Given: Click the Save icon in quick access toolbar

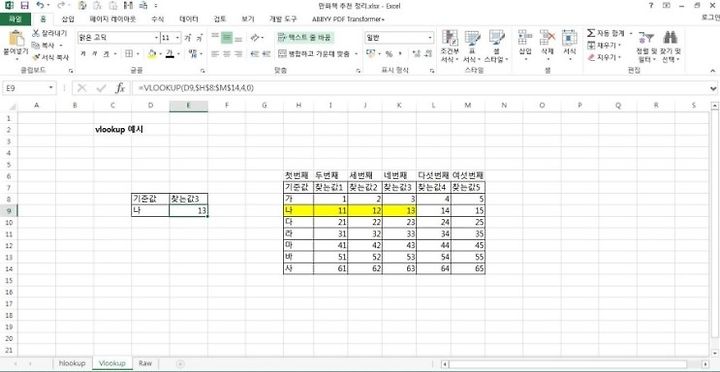Looking at the screenshot, I should coord(24,6).
